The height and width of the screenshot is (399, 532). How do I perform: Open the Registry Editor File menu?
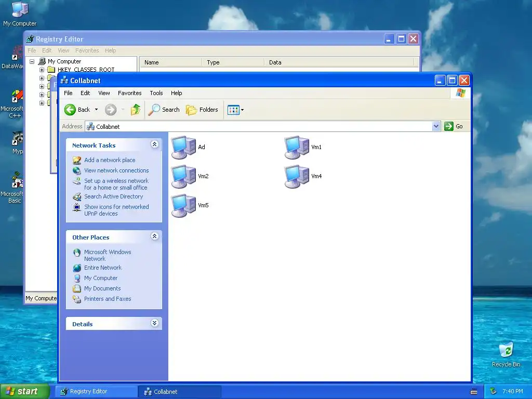click(32, 50)
